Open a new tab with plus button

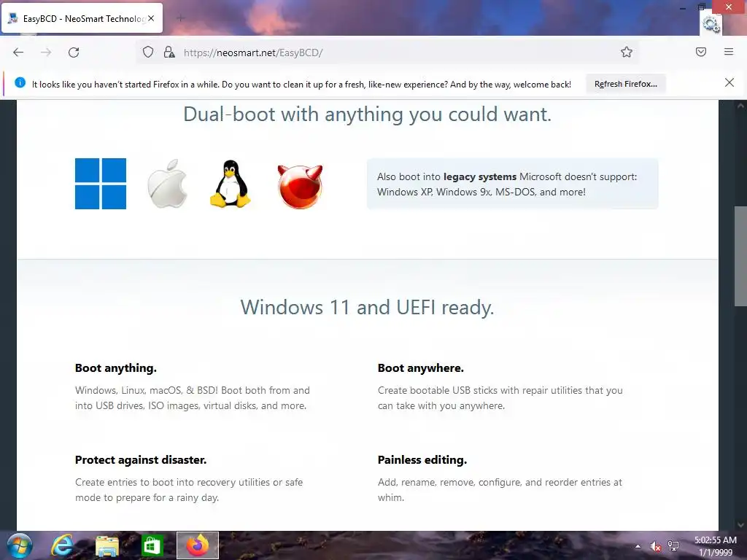[x=180, y=18]
